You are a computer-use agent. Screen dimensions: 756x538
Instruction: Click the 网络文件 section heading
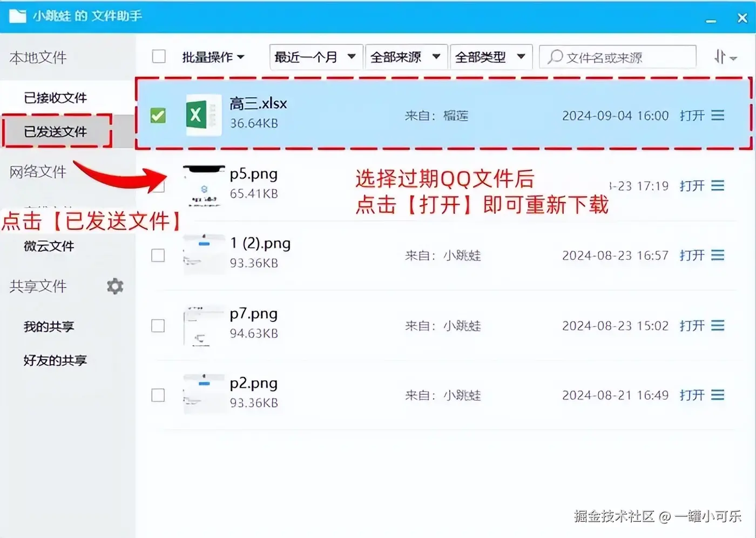(x=38, y=172)
